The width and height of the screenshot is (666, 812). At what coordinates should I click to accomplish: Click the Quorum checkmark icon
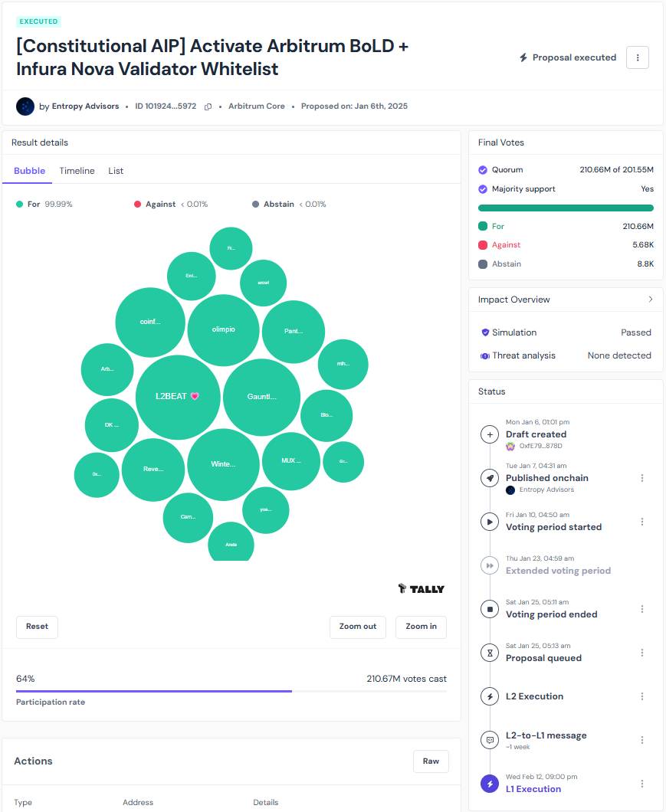point(483,170)
